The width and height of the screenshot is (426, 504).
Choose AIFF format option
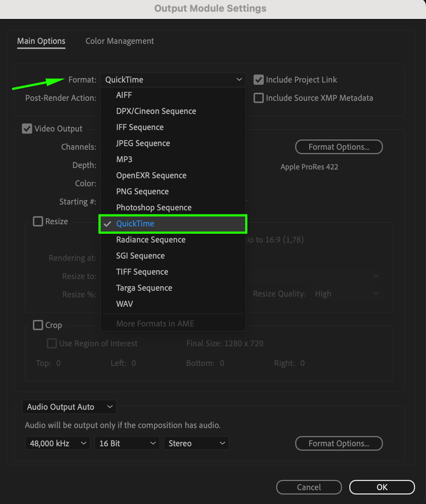tap(124, 95)
